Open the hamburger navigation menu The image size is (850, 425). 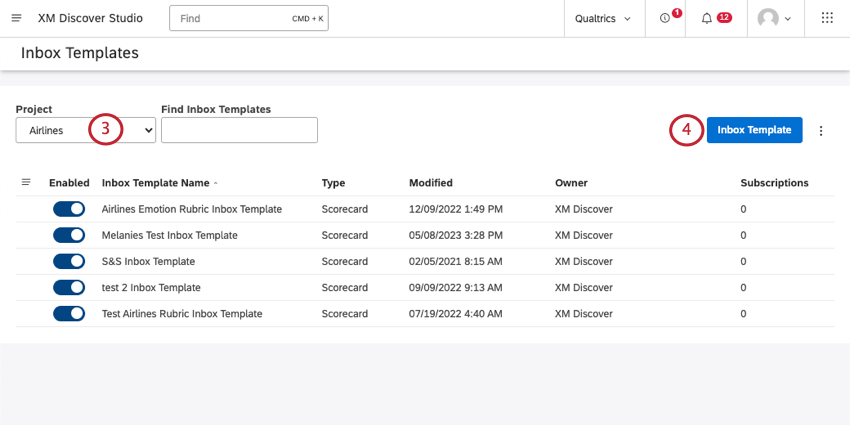coord(17,18)
